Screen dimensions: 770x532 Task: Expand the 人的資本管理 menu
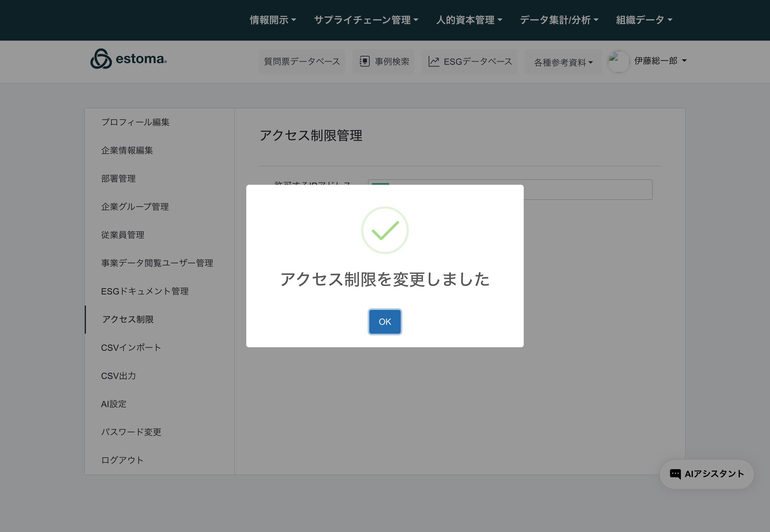click(x=469, y=20)
